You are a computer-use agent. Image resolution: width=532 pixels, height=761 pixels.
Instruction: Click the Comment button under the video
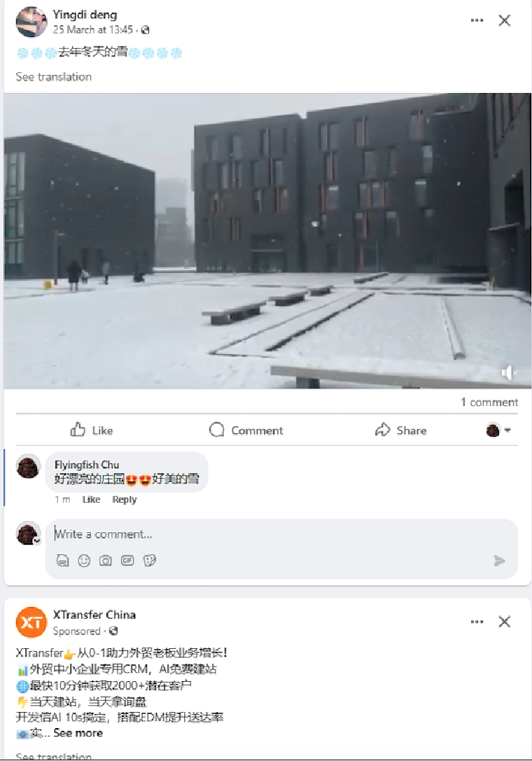tap(246, 430)
